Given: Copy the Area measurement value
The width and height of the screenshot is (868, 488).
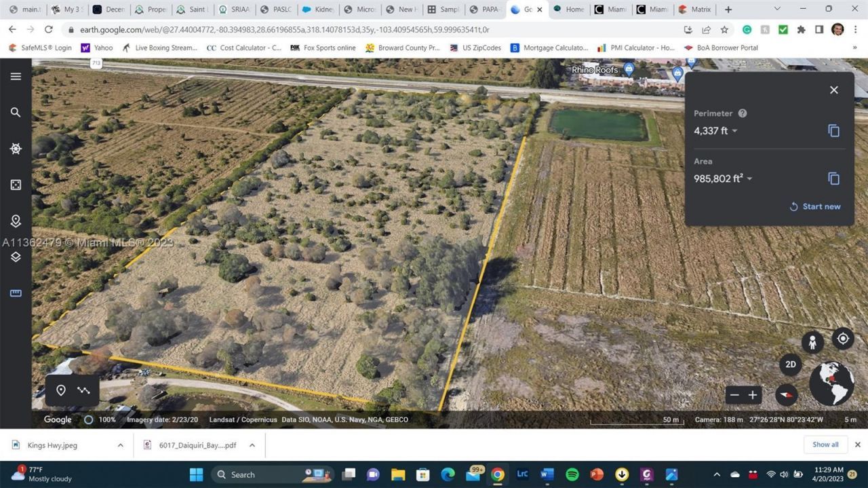Looking at the screenshot, I should coord(833,179).
